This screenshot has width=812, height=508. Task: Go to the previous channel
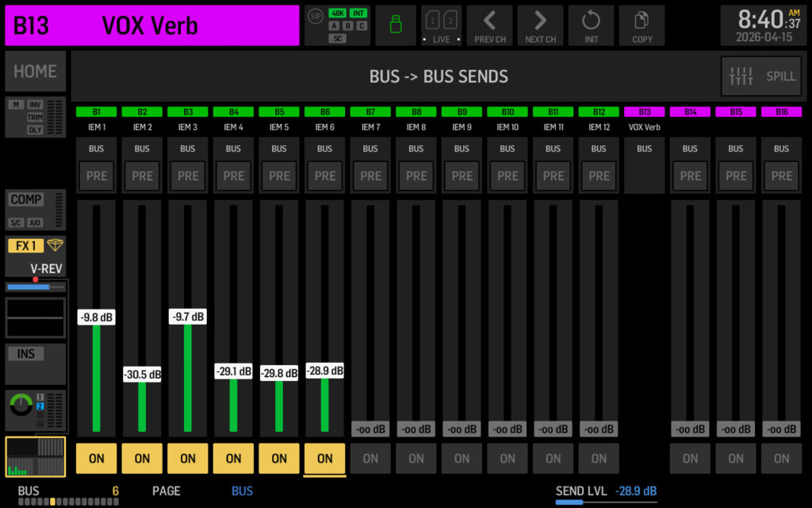coord(489,25)
